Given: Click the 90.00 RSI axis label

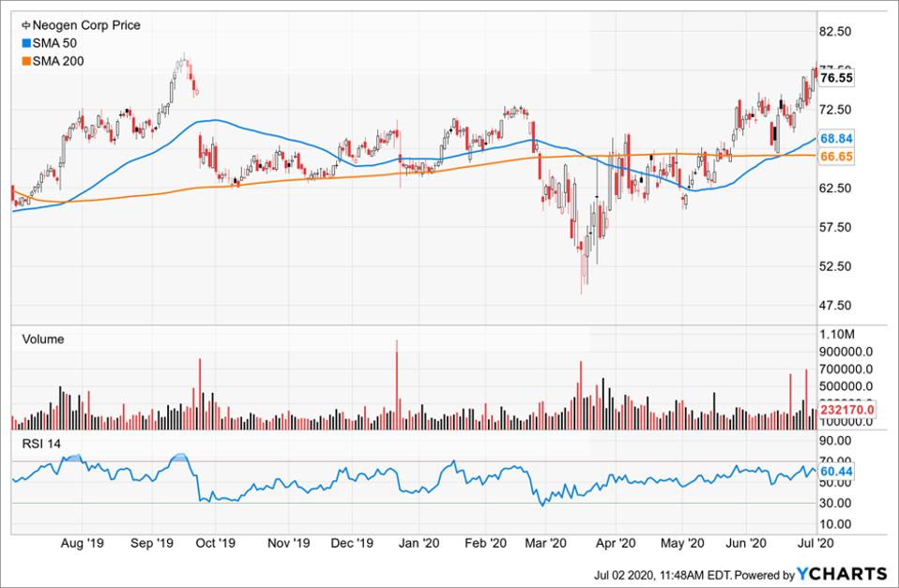Looking at the screenshot, I should [x=835, y=441].
